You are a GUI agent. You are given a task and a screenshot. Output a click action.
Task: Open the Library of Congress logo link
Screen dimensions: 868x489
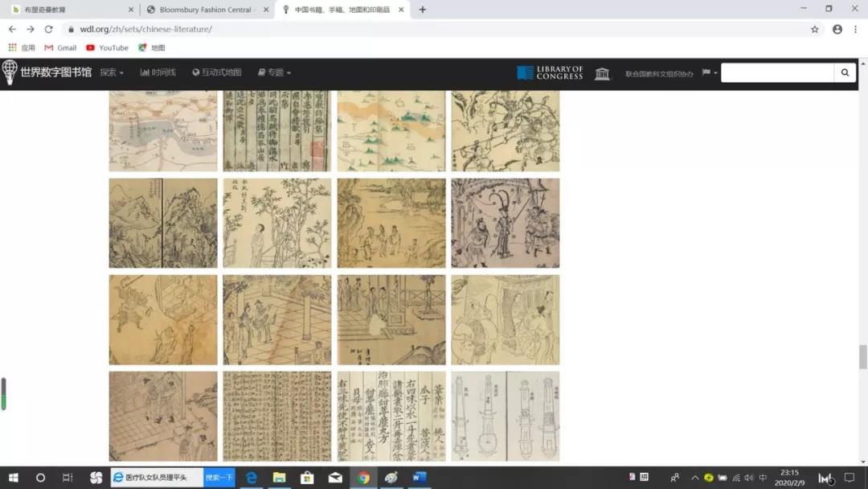[550, 73]
